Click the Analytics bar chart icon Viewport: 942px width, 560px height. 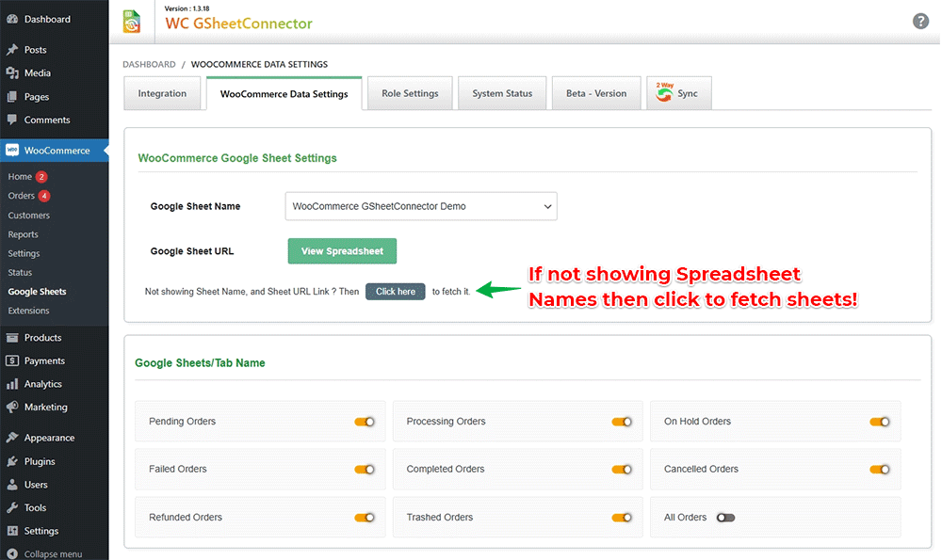tap(12, 384)
